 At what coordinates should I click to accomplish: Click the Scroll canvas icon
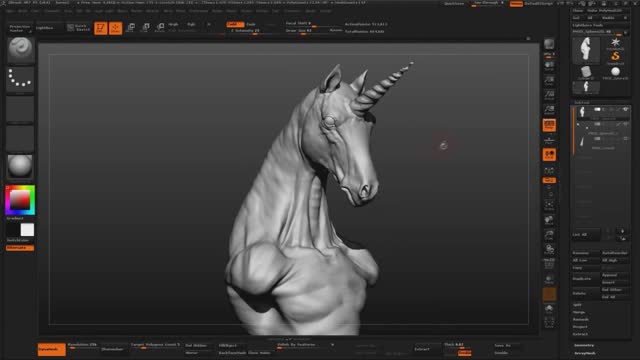(x=549, y=65)
